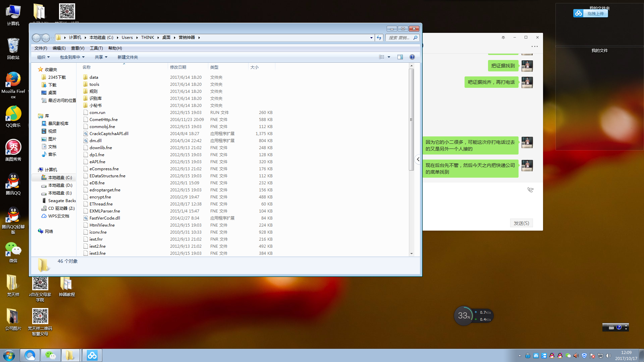644x362 pixels.
Task: Open the 共享 dropdown
Action: tap(101, 57)
